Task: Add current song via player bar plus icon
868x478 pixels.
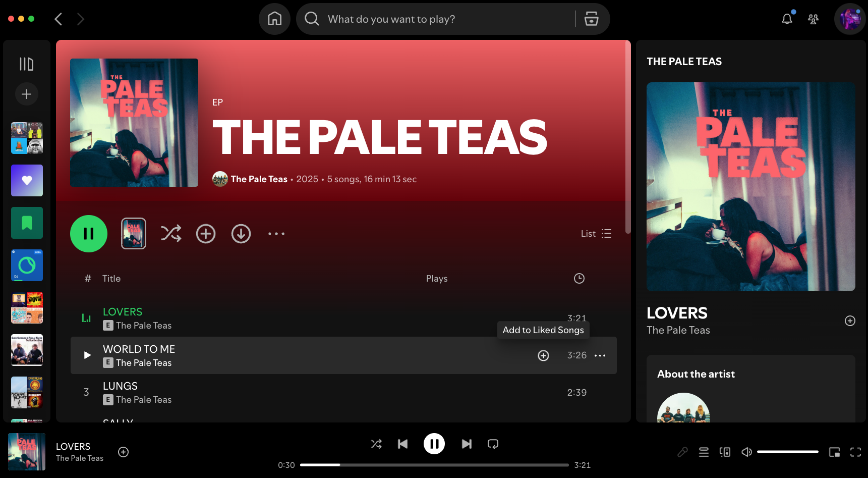Action: (123, 452)
